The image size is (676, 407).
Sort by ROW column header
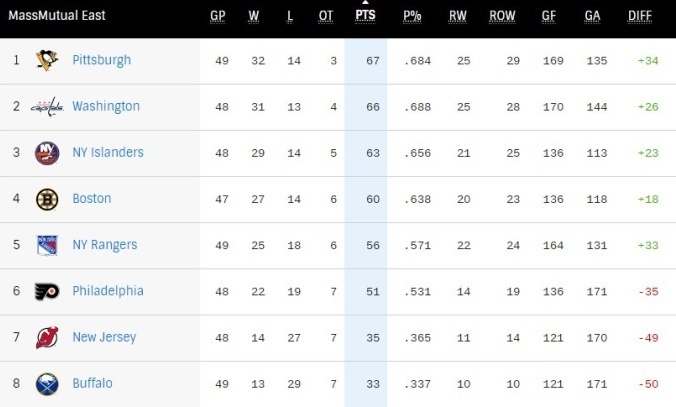(x=503, y=16)
